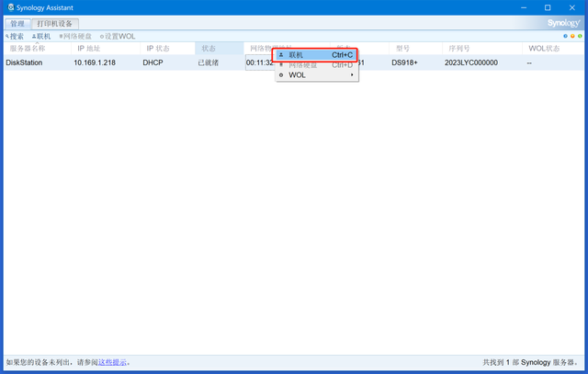Click the IP address 10.169.1.218
Viewport: 588px width, 374px height.
click(x=95, y=62)
